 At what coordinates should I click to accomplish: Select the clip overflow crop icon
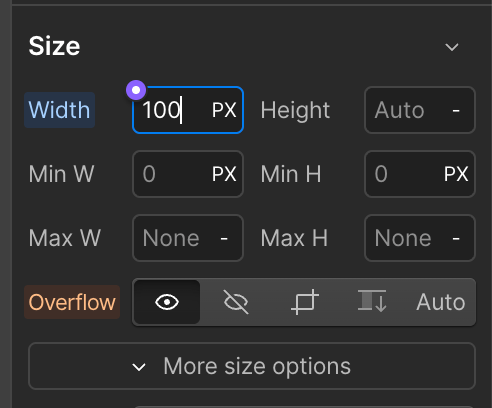click(305, 302)
